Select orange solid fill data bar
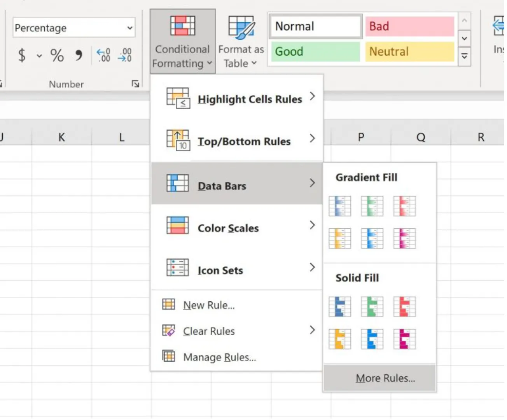Viewport: 507px width, 420px height. pos(340,339)
